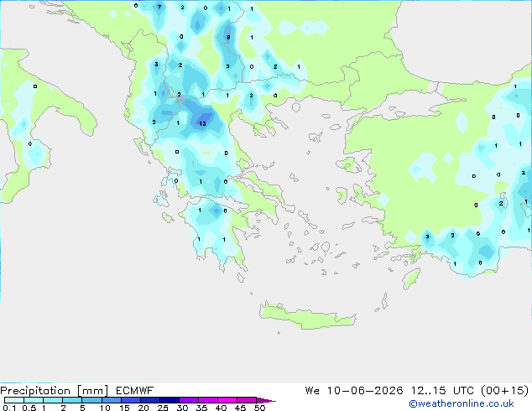
Task: Click the '(00+15)' forecast offset text
Action: click(504, 391)
